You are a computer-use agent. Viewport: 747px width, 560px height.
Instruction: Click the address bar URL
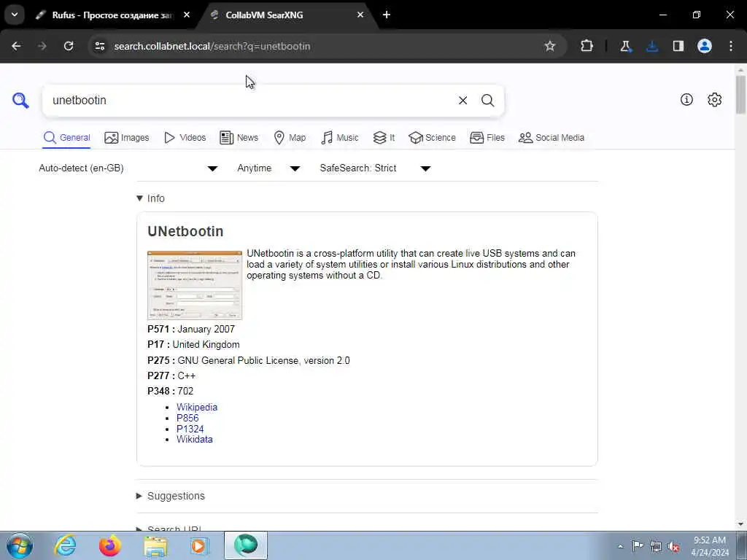(212, 46)
